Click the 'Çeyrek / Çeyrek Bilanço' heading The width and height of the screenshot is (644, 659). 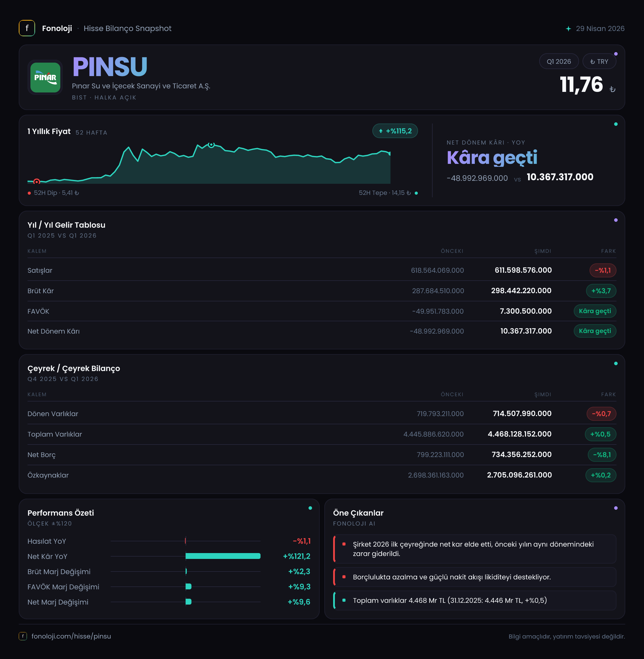coord(74,368)
